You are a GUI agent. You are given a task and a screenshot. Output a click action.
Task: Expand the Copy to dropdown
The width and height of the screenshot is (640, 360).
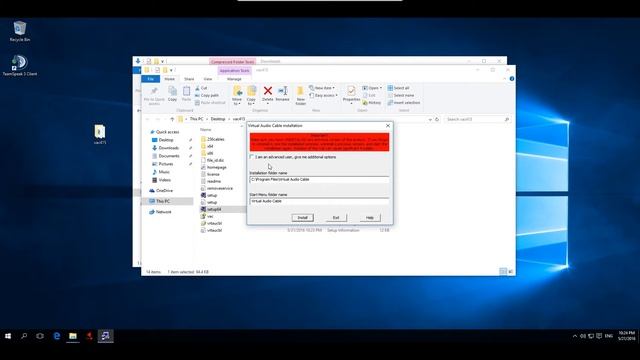251,104
